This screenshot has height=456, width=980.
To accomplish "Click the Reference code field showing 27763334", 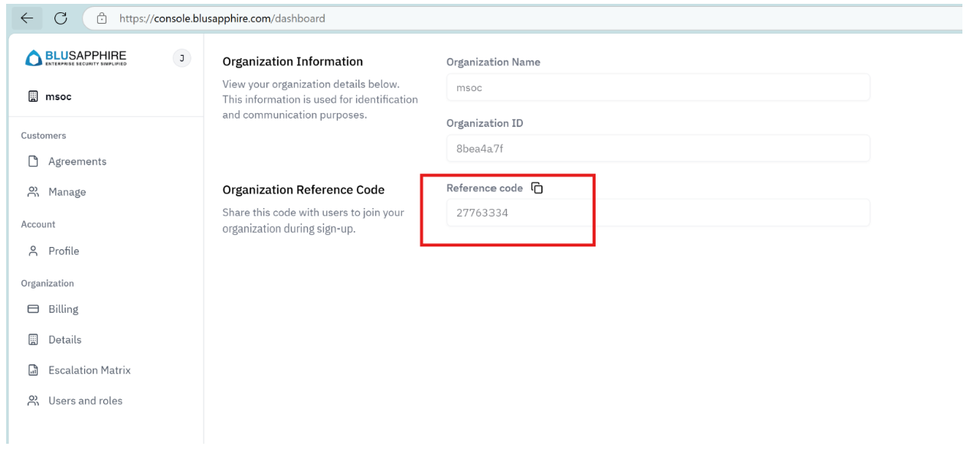I will pos(658,213).
